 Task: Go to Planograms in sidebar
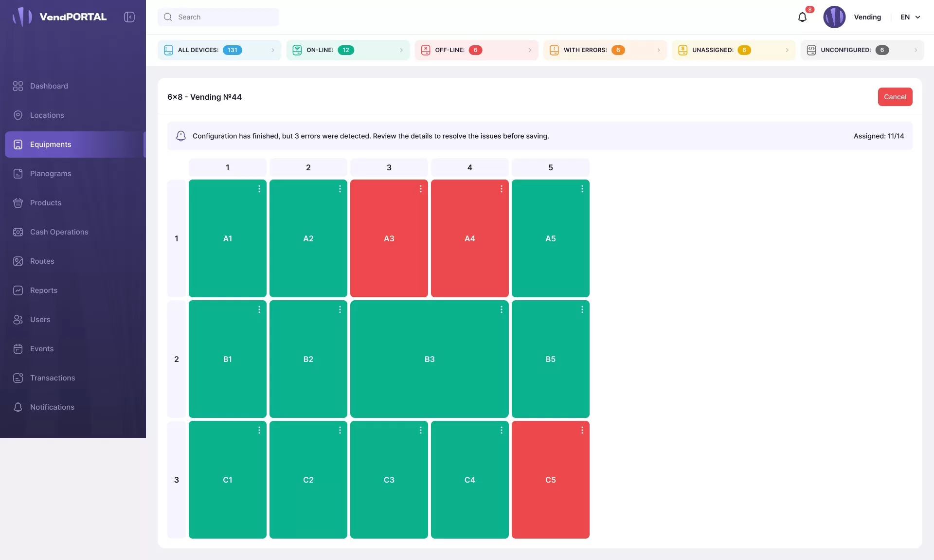[x=51, y=174]
